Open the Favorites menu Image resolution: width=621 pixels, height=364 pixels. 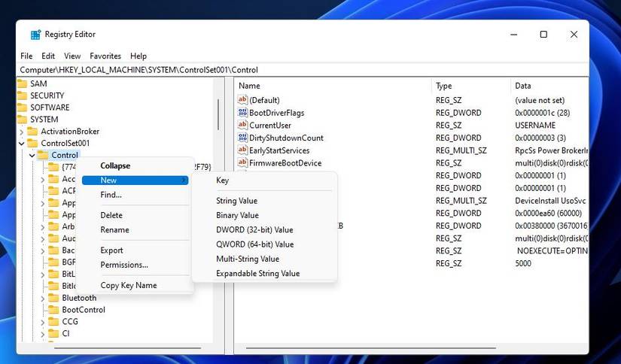105,56
